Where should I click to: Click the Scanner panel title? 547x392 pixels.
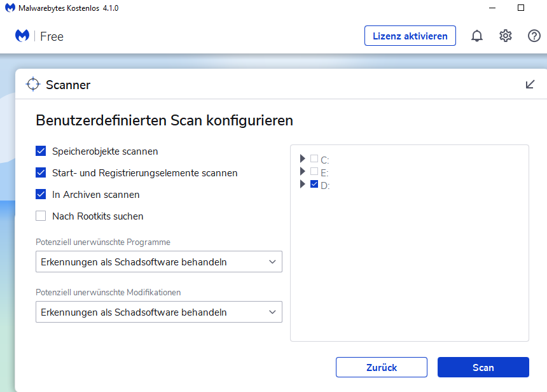click(x=68, y=85)
